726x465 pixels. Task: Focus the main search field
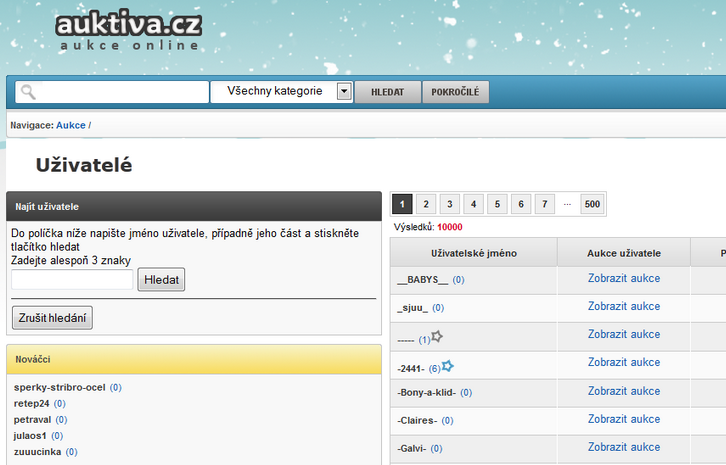coord(112,92)
